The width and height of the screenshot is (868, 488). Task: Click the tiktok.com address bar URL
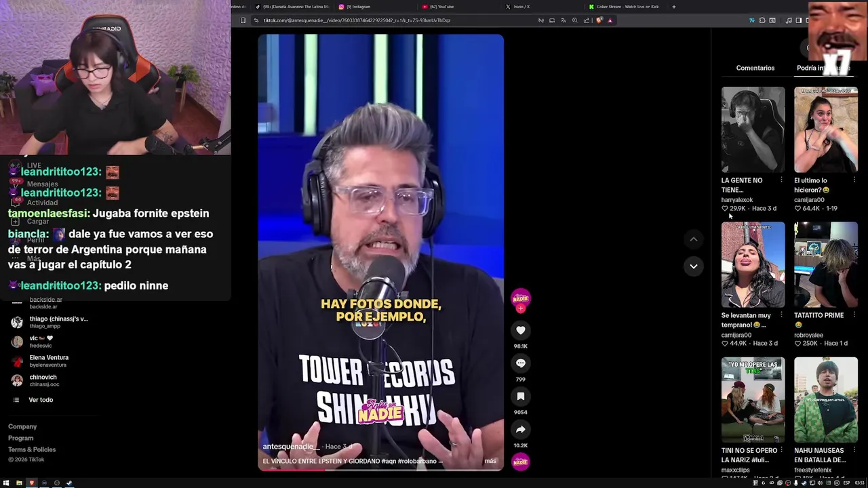click(357, 20)
